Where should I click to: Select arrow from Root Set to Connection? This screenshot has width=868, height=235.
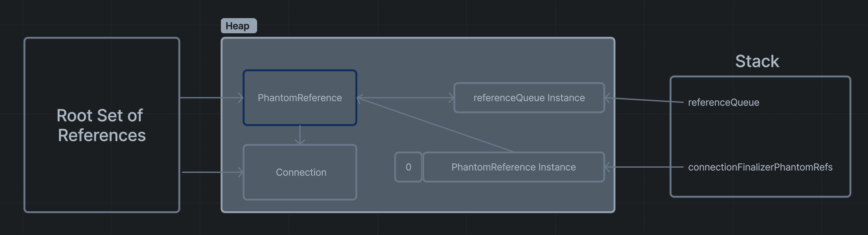pyautogui.click(x=211, y=172)
